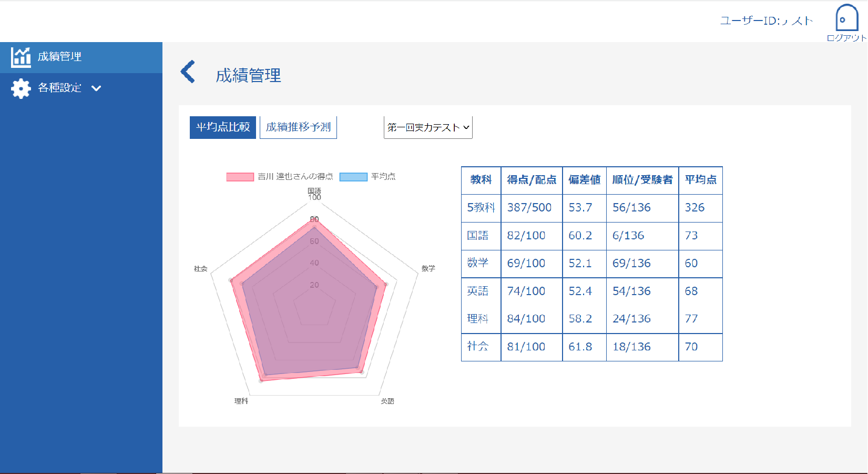Click the 順位/受験者 column header
This screenshot has height=474, width=868.
642,180
